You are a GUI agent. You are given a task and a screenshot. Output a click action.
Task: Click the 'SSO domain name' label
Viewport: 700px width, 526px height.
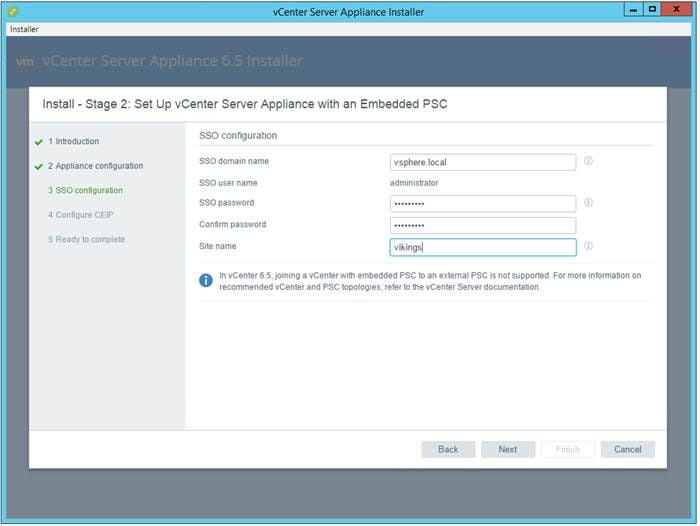coord(234,161)
